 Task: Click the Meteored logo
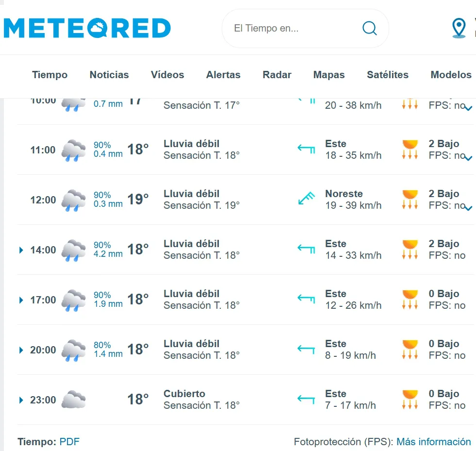[87, 28]
